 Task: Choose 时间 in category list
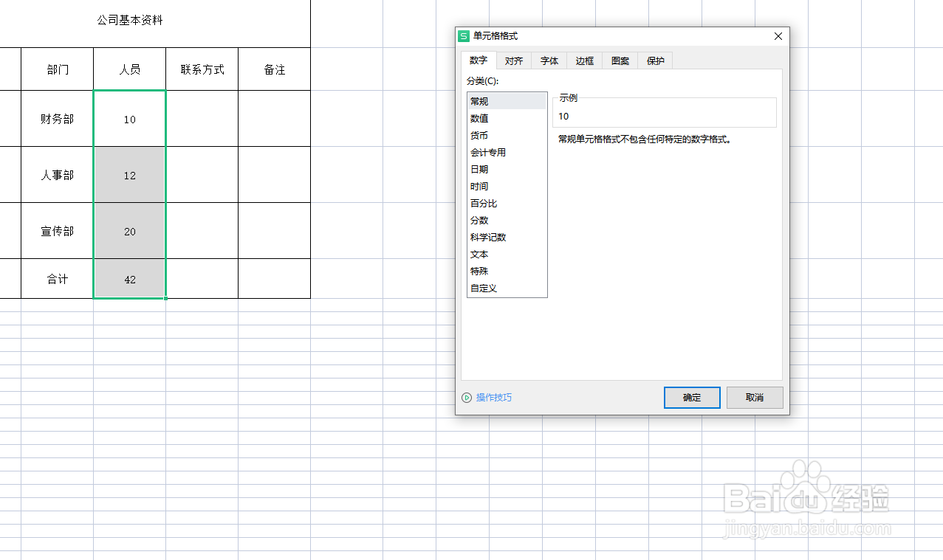click(x=507, y=186)
